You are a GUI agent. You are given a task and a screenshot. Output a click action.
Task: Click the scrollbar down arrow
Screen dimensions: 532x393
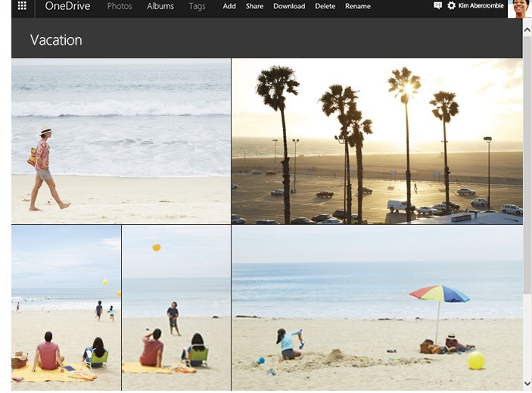tap(527, 383)
